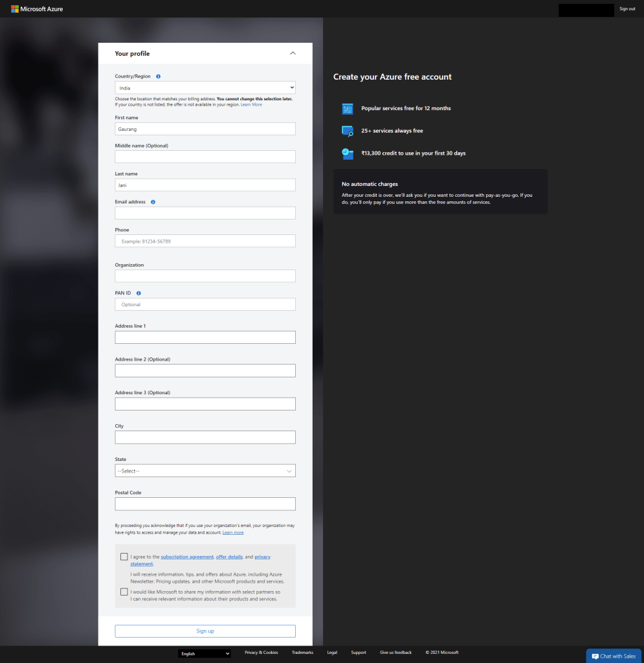Open the Country/Region dropdown
The height and width of the screenshot is (663, 644).
click(205, 87)
